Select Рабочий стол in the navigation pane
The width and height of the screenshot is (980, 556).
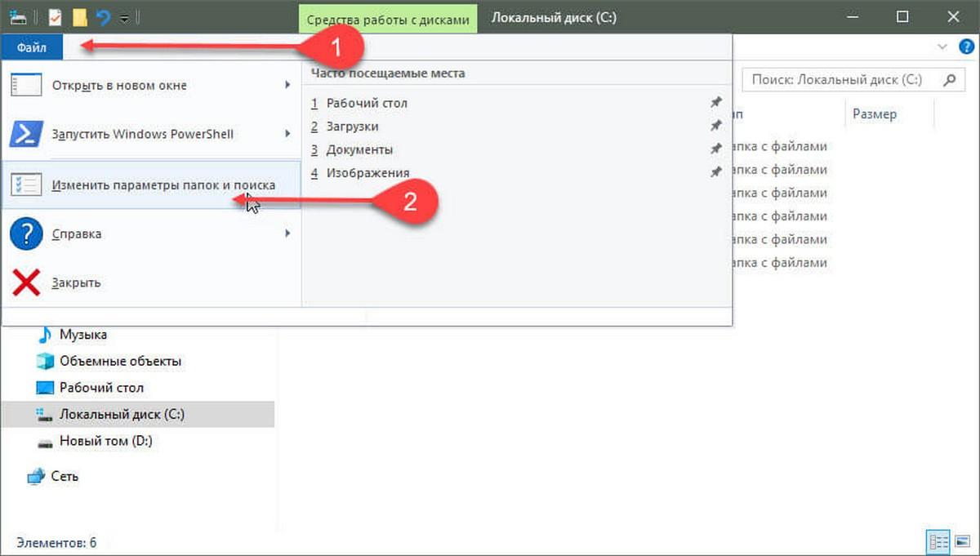pyautogui.click(x=101, y=388)
